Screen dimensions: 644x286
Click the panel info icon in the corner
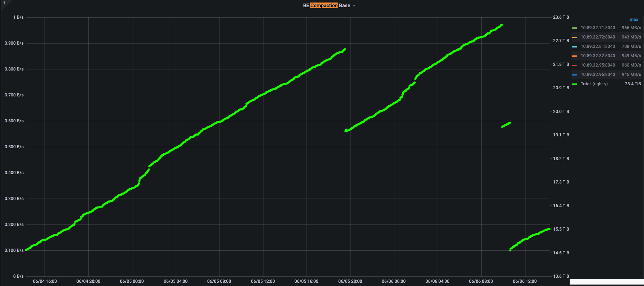pyautogui.click(x=4, y=3)
